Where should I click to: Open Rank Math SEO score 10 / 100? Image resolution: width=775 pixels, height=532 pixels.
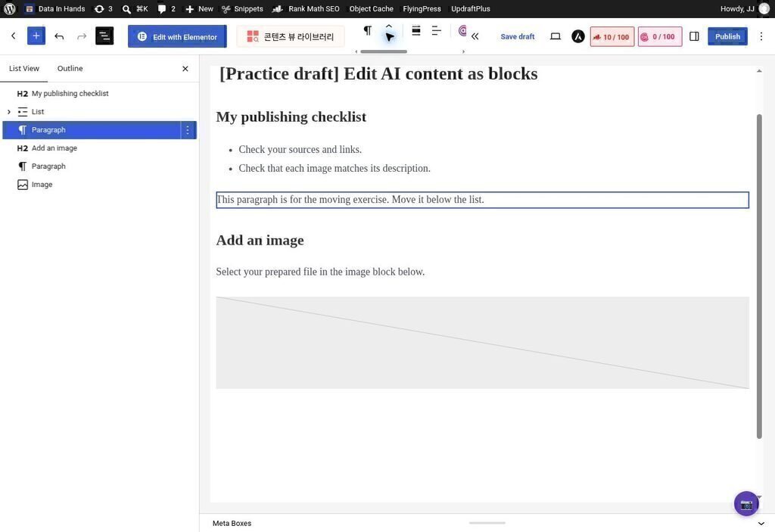[612, 36]
